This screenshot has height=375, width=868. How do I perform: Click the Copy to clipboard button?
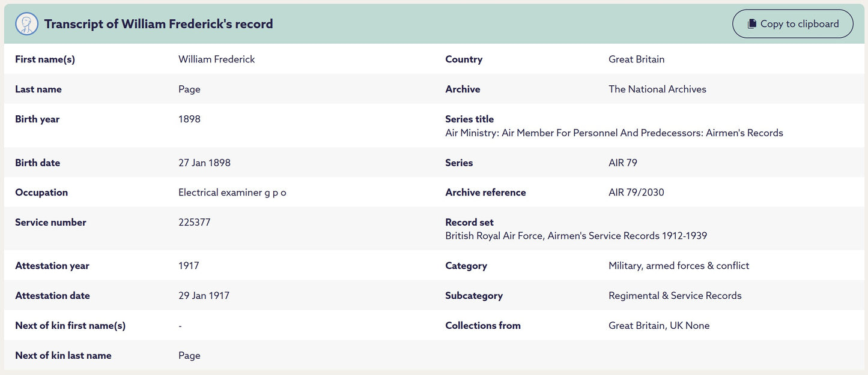tap(792, 24)
